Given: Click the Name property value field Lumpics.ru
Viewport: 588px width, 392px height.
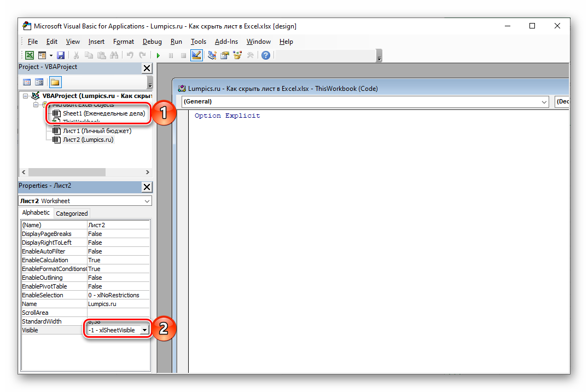Looking at the screenshot, I should click(x=118, y=304).
